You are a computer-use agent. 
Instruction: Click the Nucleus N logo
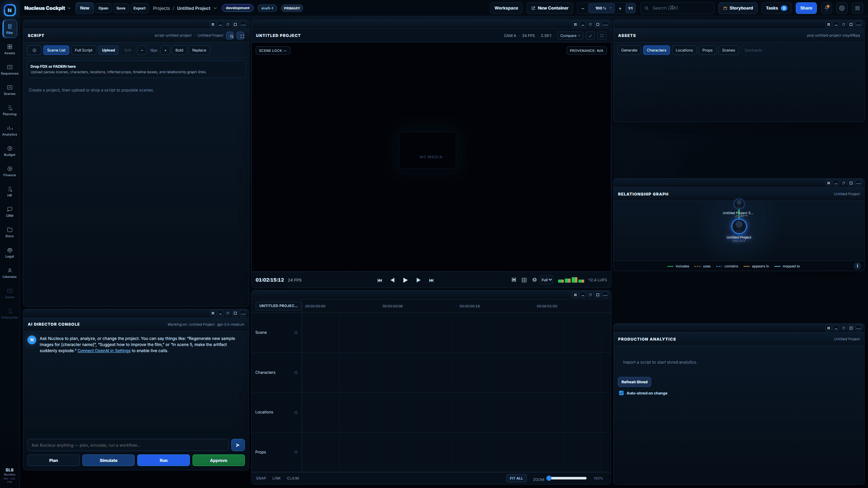[9, 10]
